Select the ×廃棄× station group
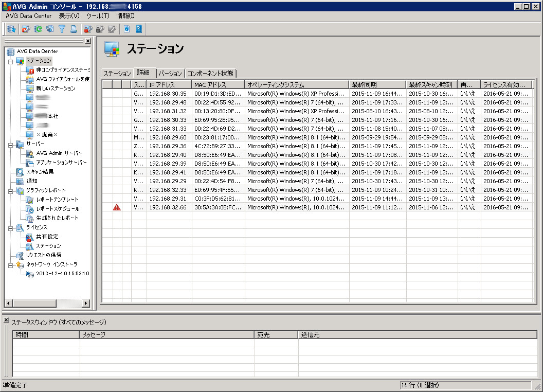This screenshot has width=543, height=392. pyautogui.click(x=47, y=135)
